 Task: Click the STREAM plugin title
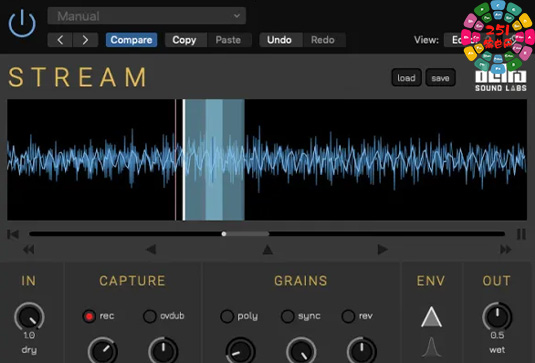[x=78, y=77]
